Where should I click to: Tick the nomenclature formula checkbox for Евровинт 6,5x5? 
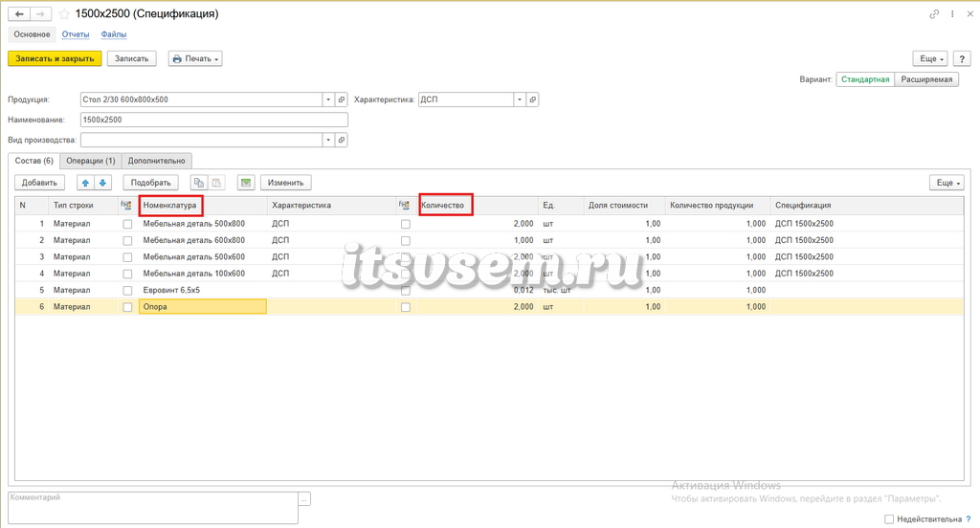[127, 291]
